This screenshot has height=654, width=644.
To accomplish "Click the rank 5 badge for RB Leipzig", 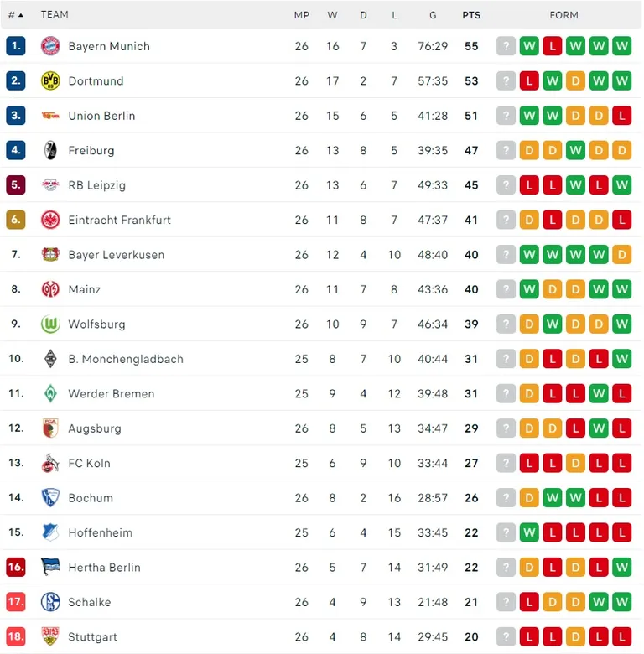I will 16,184.
